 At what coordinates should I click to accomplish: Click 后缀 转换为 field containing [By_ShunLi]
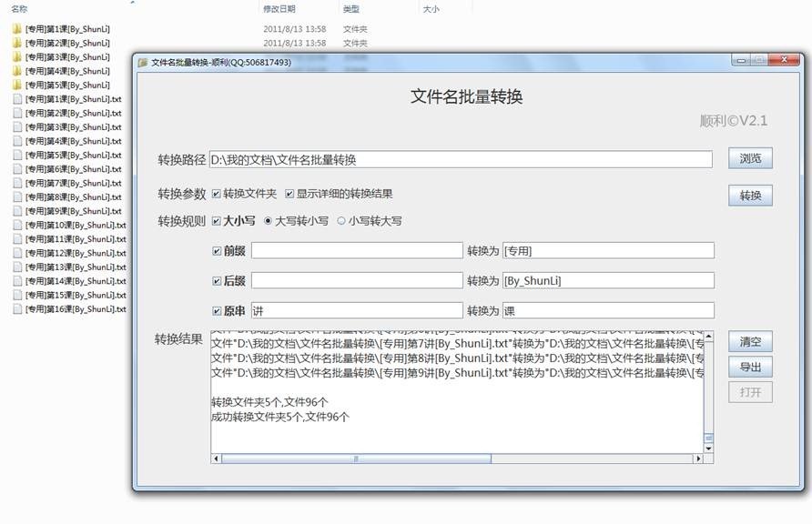(x=608, y=280)
